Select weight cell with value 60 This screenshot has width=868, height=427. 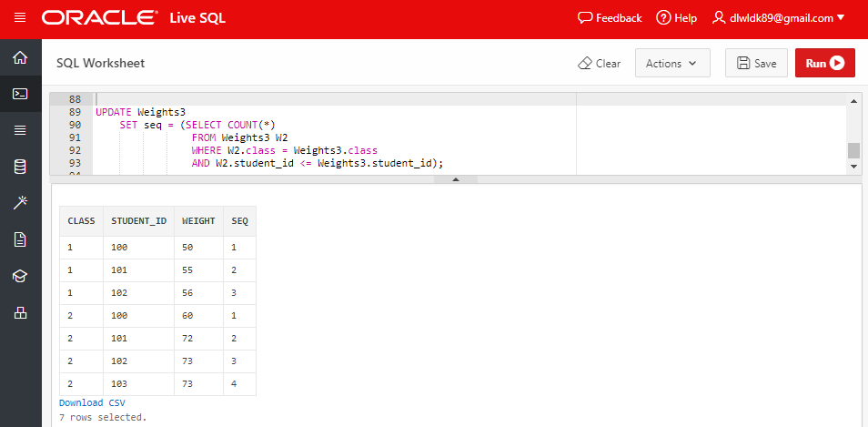[x=198, y=316]
